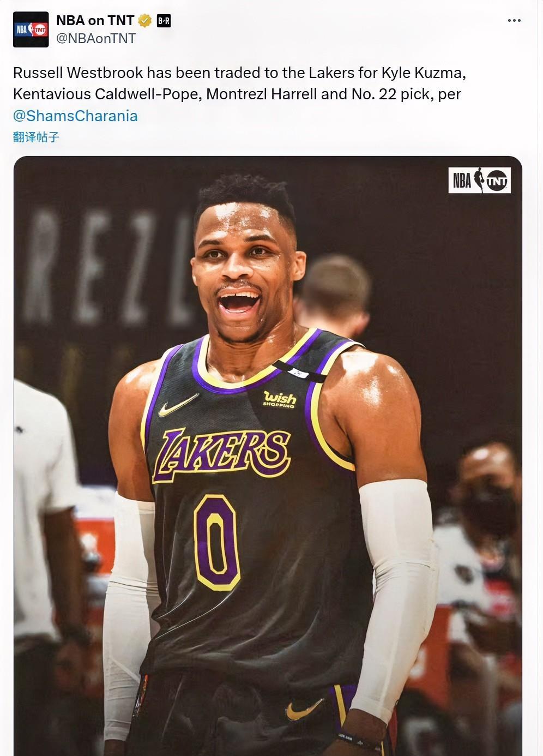Click the NBA TNT watermark logo in photo
The width and height of the screenshot is (543, 756).
(480, 181)
